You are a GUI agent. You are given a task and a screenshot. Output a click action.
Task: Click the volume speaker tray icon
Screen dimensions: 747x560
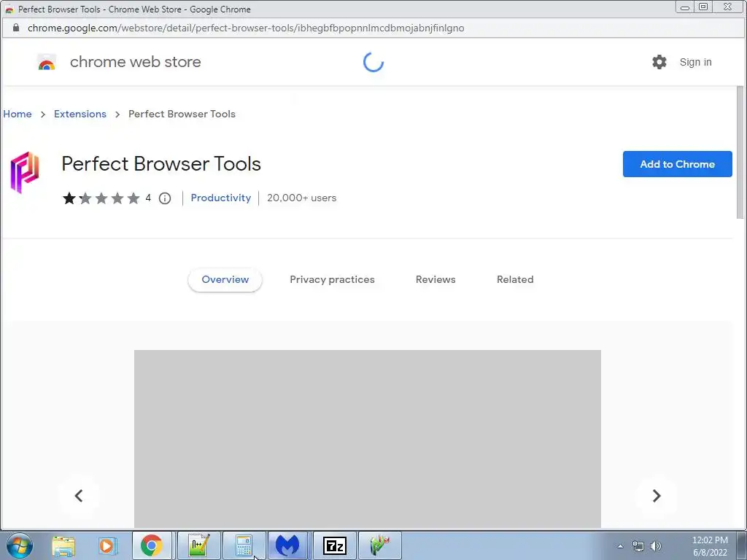pyautogui.click(x=656, y=546)
